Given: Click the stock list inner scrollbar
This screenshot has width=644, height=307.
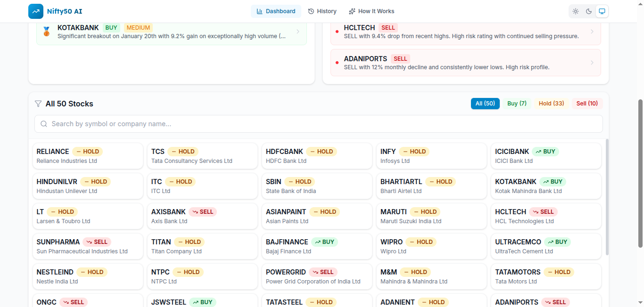Looking at the screenshot, I should 607,198.
